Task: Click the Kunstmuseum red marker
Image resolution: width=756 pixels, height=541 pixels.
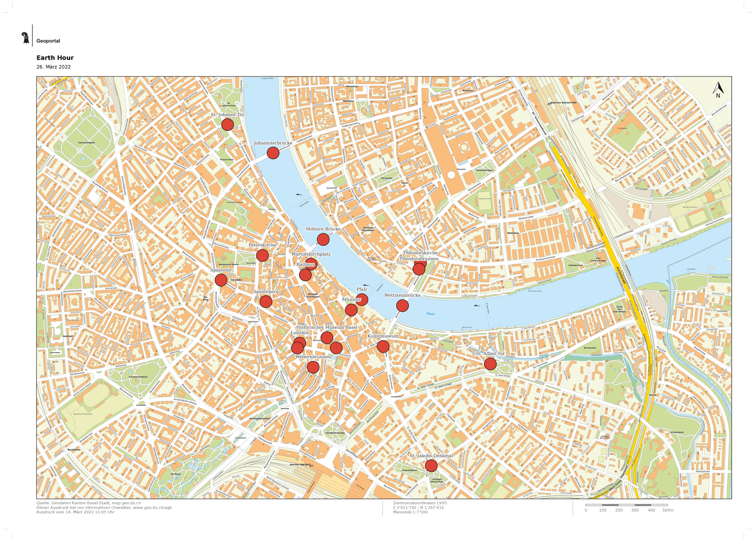Action: click(383, 346)
